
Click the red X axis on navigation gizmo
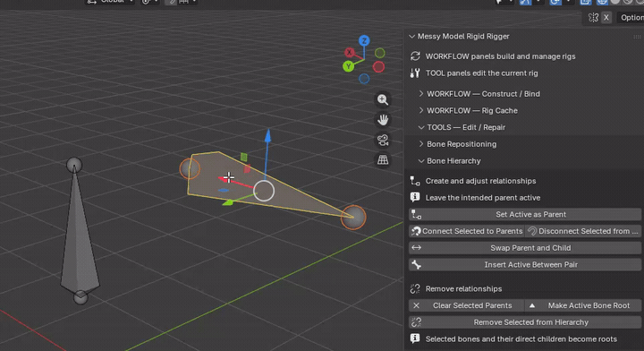click(x=349, y=52)
